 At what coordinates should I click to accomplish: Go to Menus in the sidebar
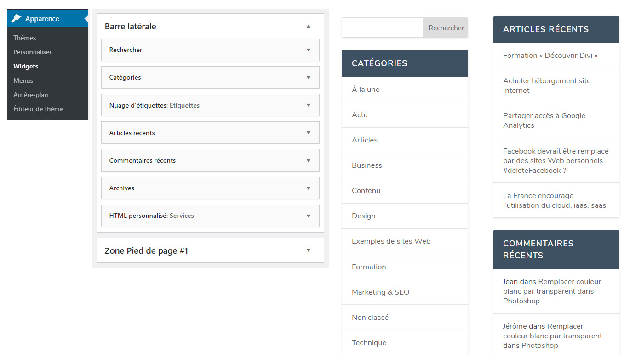pos(23,80)
